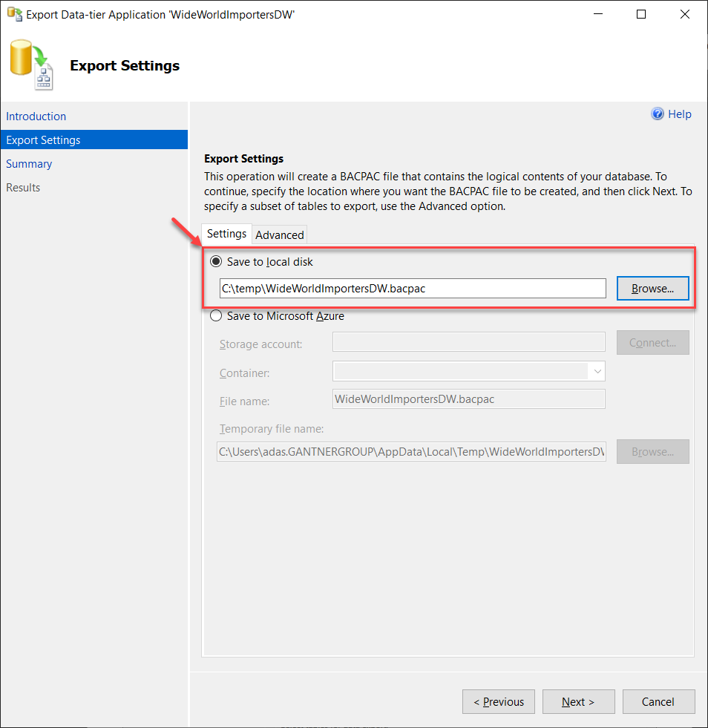Switch to the Advanced tab
Screen dimensions: 708x728
279,234
